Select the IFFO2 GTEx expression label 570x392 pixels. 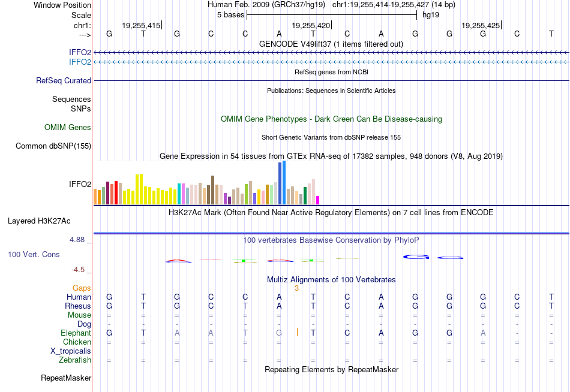click(80, 184)
